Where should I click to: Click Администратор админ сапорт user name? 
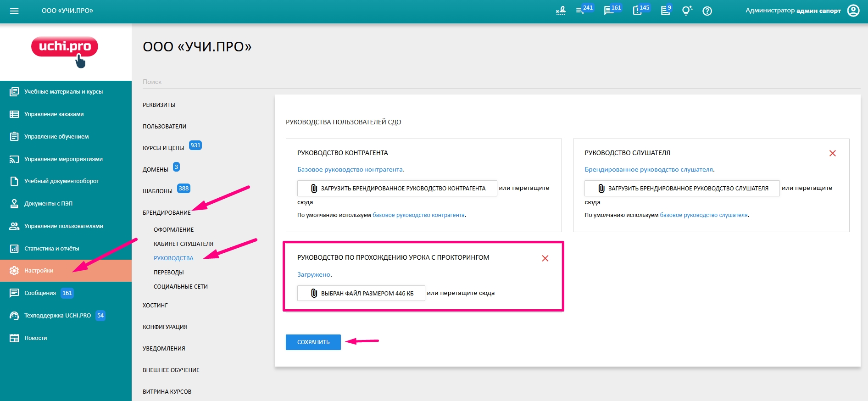click(793, 11)
